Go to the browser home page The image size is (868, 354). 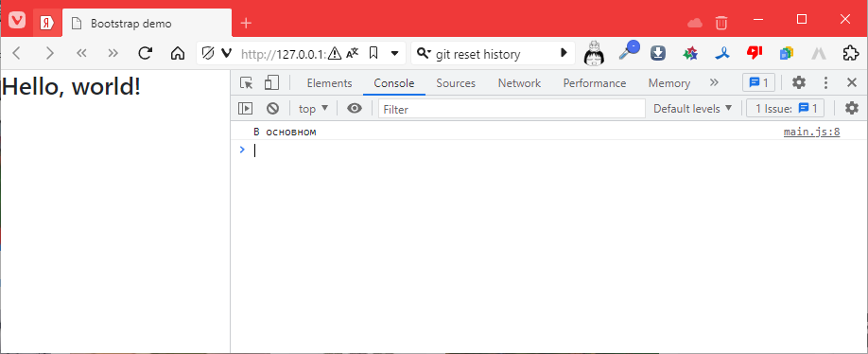pos(177,53)
